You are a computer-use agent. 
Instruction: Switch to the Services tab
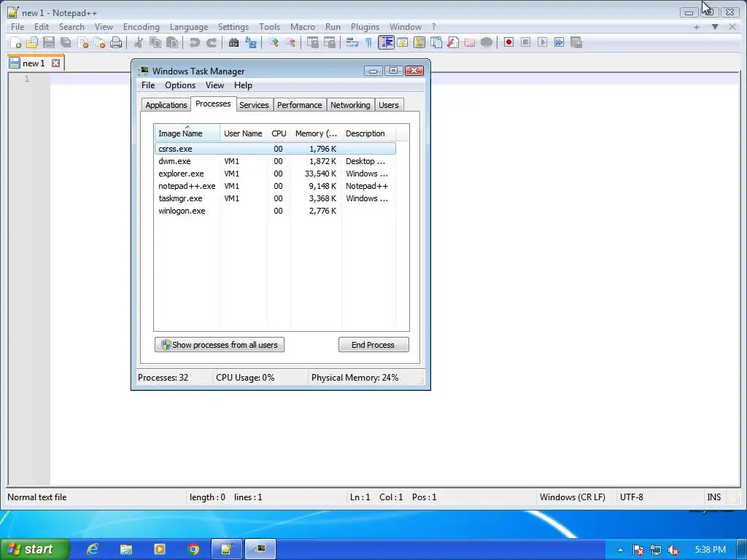coord(254,105)
